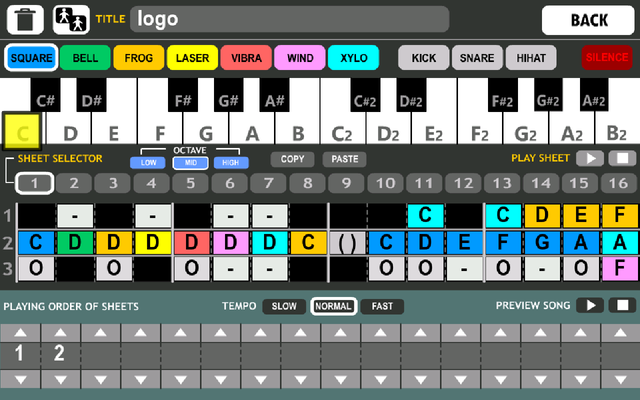Start Preview Song playback
The width and height of the screenshot is (640, 400).
[x=590, y=305]
